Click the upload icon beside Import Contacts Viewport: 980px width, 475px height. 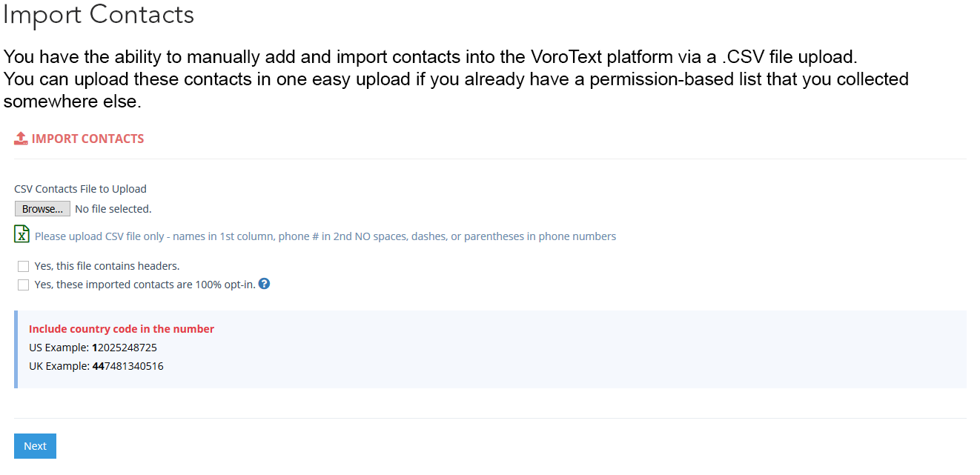coord(21,139)
